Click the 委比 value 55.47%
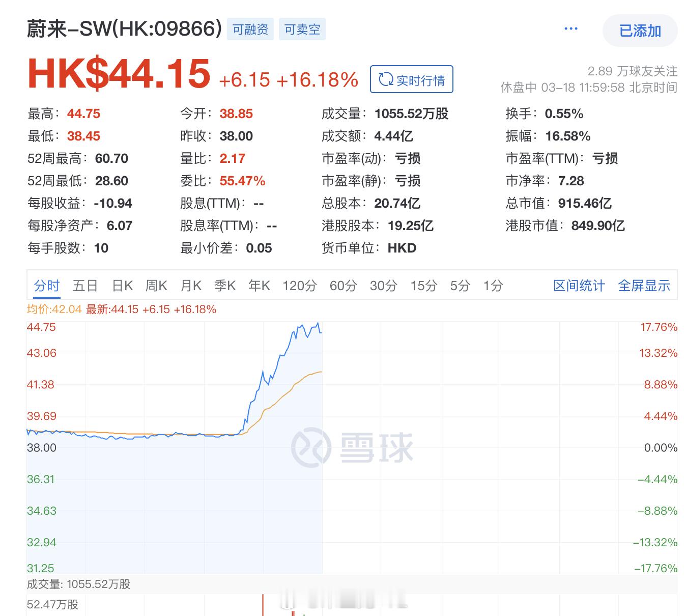Image resolution: width=686 pixels, height=616 pixels. (x=242, y=181)
